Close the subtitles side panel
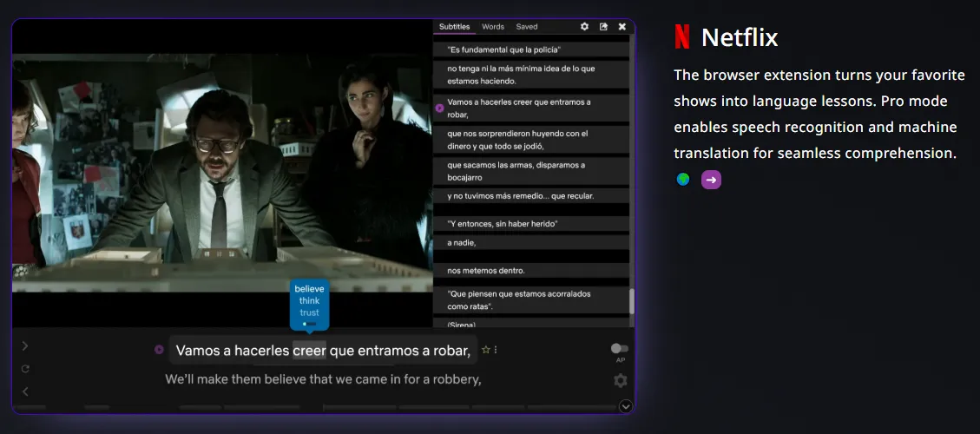 pyautogui.click(x=622, y=27)
